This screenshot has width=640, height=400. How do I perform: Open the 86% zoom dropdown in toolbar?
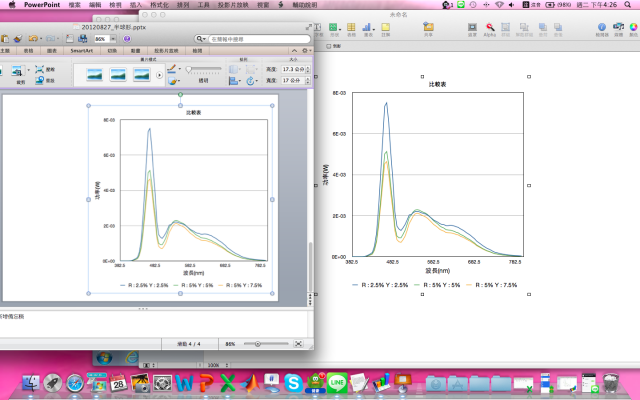click(113, 39)
